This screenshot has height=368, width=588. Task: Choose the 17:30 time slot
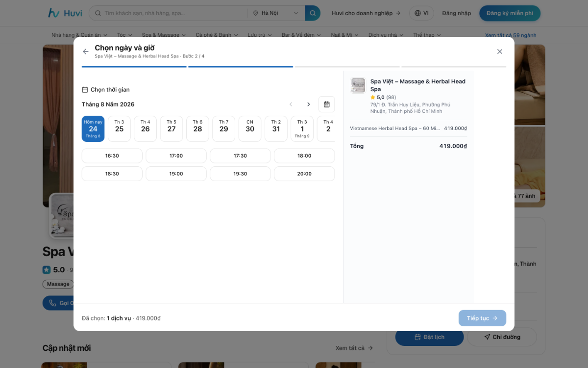[240, 156]
